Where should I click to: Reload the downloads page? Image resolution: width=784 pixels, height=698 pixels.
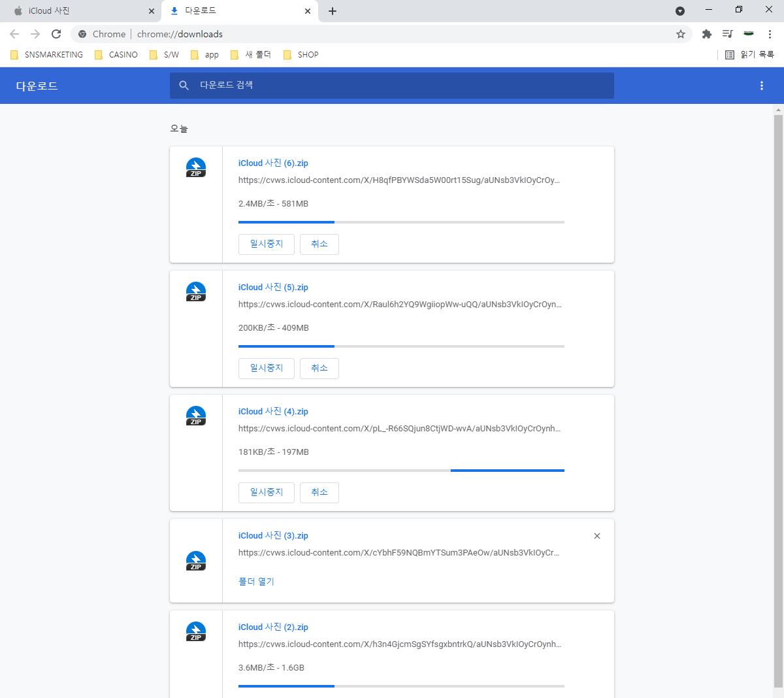[x=56, y=34]
